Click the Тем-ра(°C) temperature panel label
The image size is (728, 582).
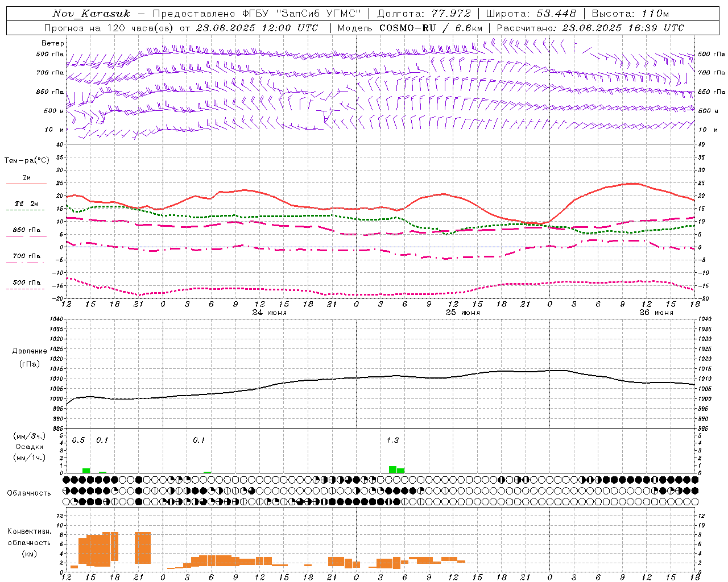27,161
